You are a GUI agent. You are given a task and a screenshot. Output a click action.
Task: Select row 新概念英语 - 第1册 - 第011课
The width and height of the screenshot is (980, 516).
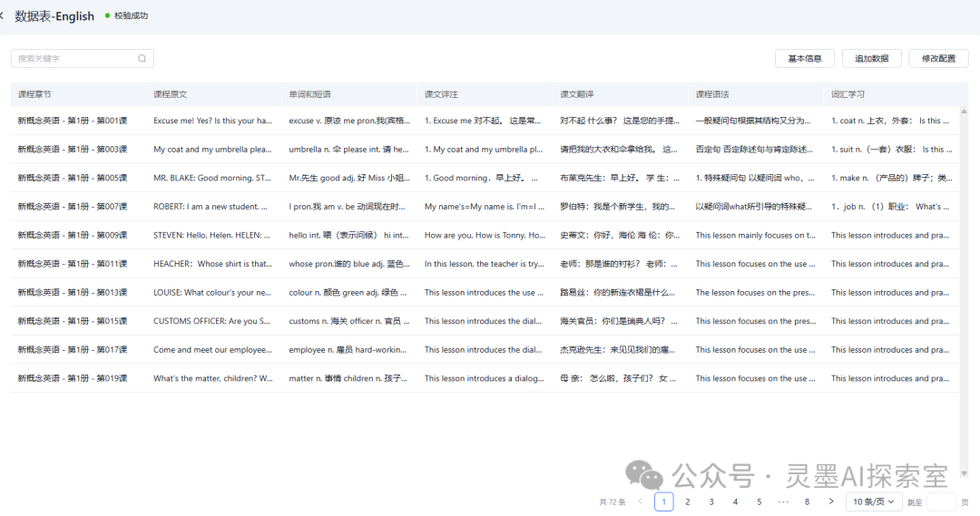(x=485, y=264)
